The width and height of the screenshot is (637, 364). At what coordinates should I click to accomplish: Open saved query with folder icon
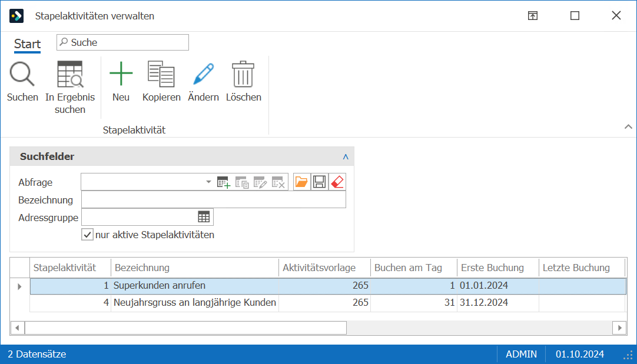click(x=301, y=182)
